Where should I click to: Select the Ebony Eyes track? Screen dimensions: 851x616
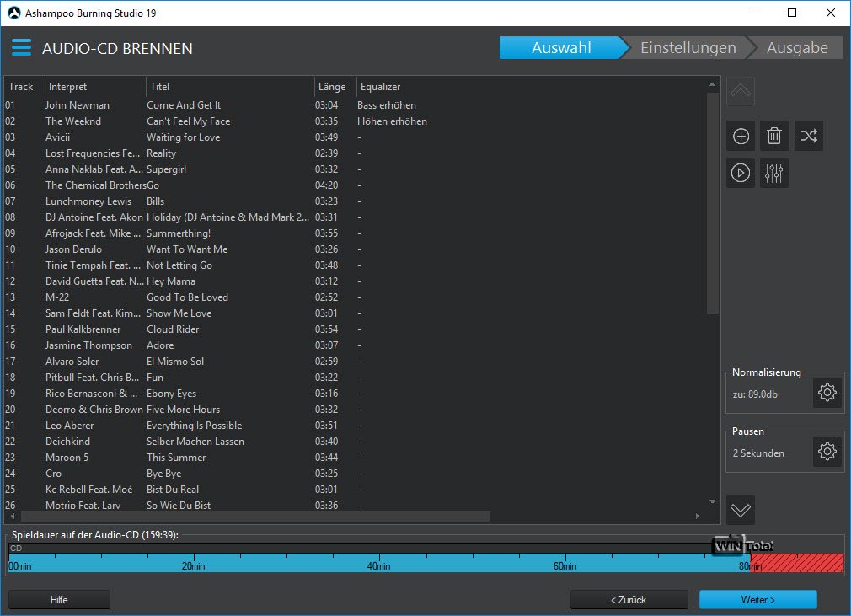point(356,394)
